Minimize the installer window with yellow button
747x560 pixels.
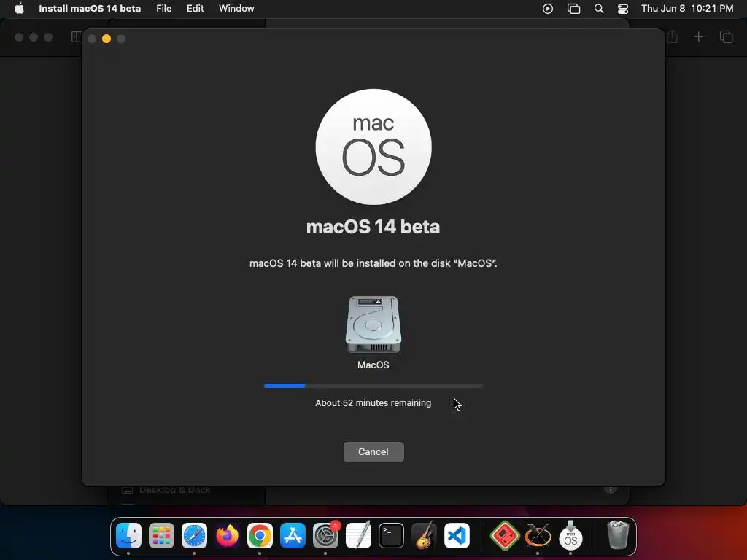click(x=107, y=39)
